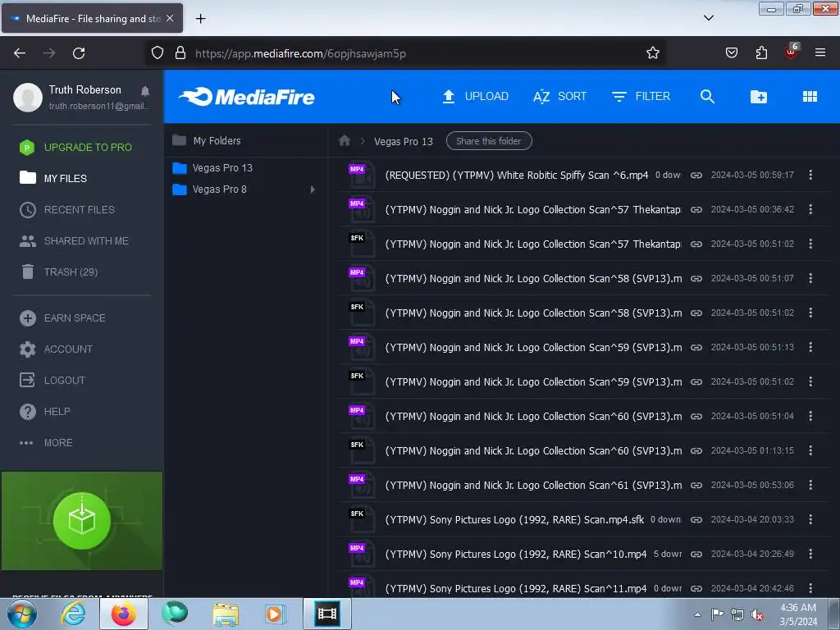Click Share this folder button
The image size is (840, 630).
[489, 141]
